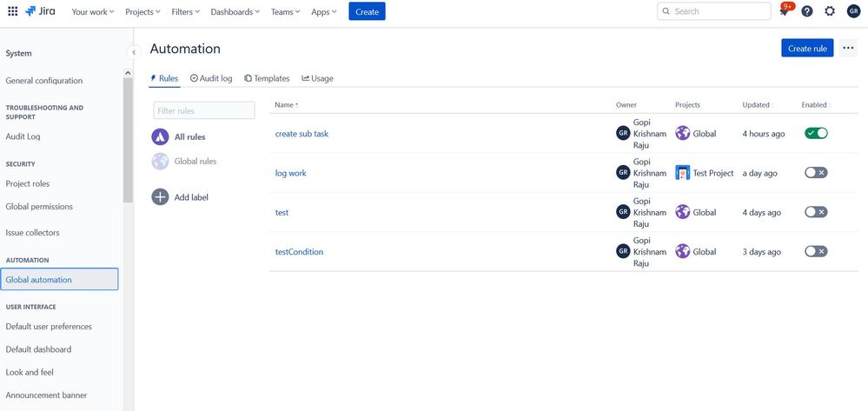Click the Global rules globe icon

[x=160, y=162]
